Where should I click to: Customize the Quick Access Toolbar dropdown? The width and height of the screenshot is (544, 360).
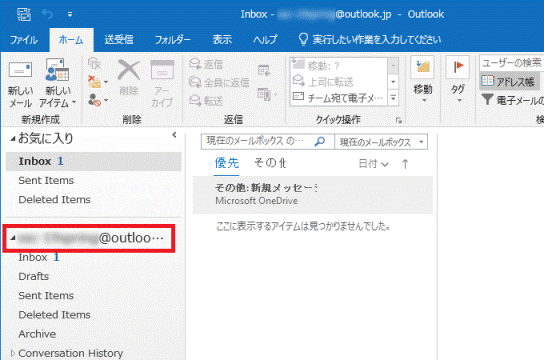coord(70,14)
